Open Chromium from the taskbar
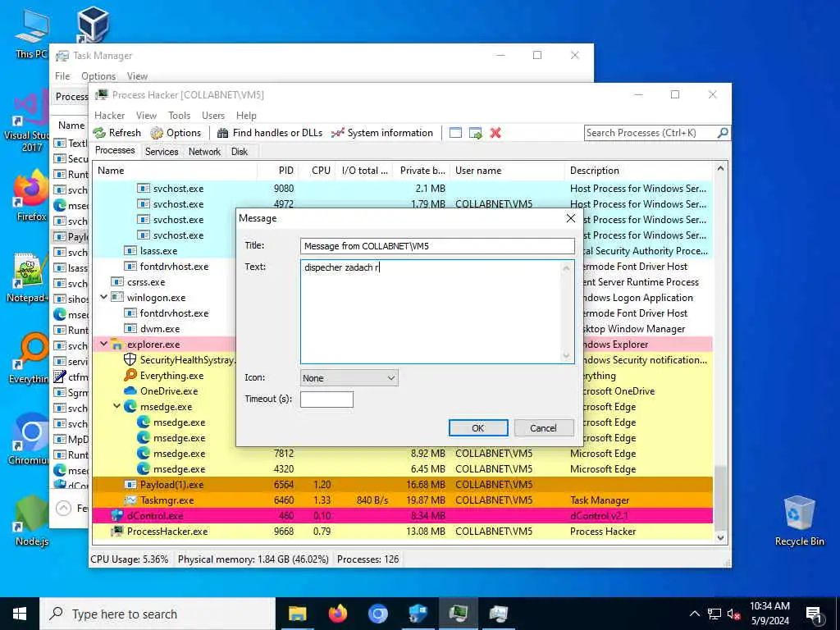840x630 pixels. [x=377, y=614]
